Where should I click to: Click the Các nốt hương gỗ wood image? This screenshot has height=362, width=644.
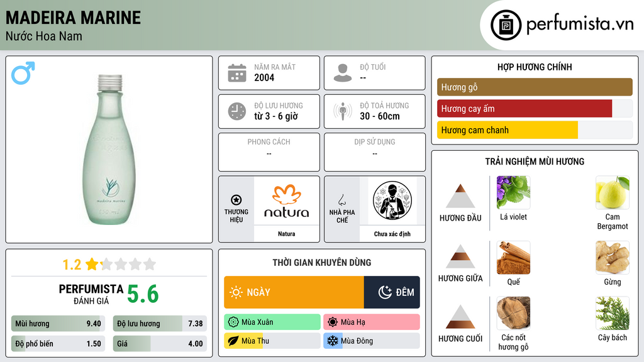[513, 313]
